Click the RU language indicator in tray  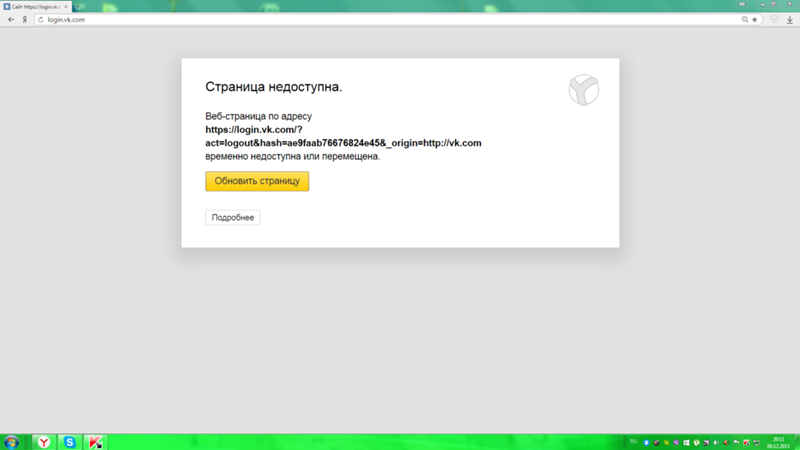pos(634,441)
